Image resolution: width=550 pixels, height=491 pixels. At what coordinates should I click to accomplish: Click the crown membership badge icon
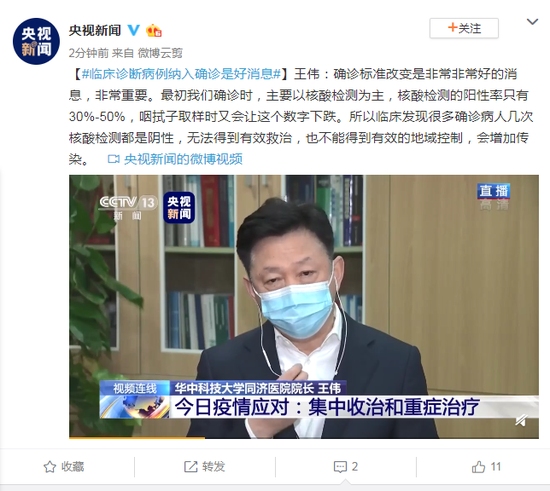coord(154,31)
